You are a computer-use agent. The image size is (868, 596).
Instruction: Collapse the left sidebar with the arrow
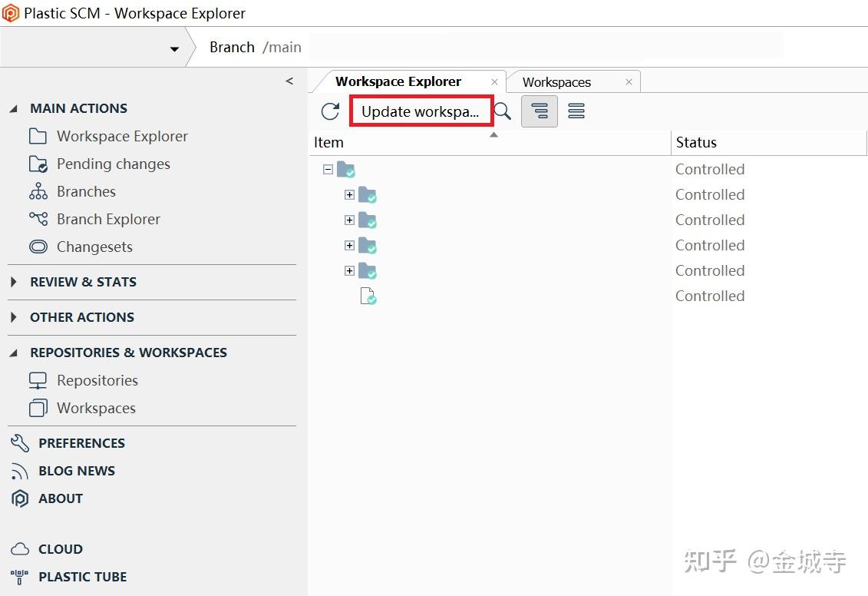pyautogui.click(x=289, y=81)
